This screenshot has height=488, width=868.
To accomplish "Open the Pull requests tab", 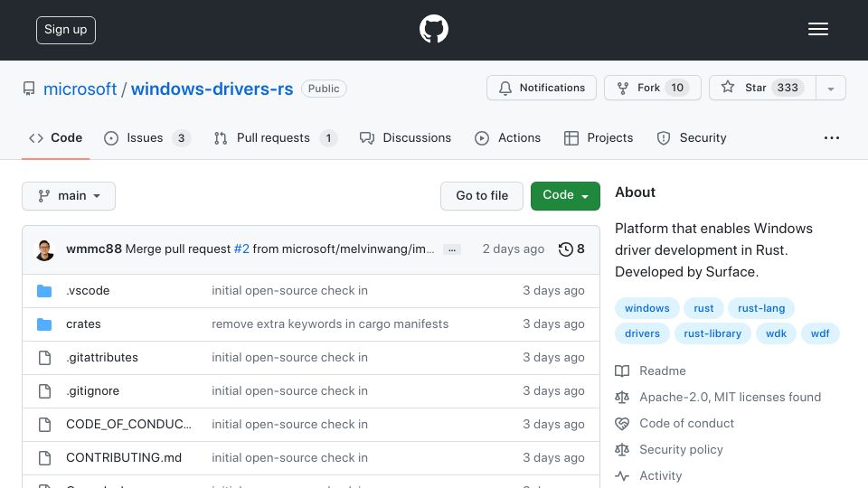I will pos(275,137).
